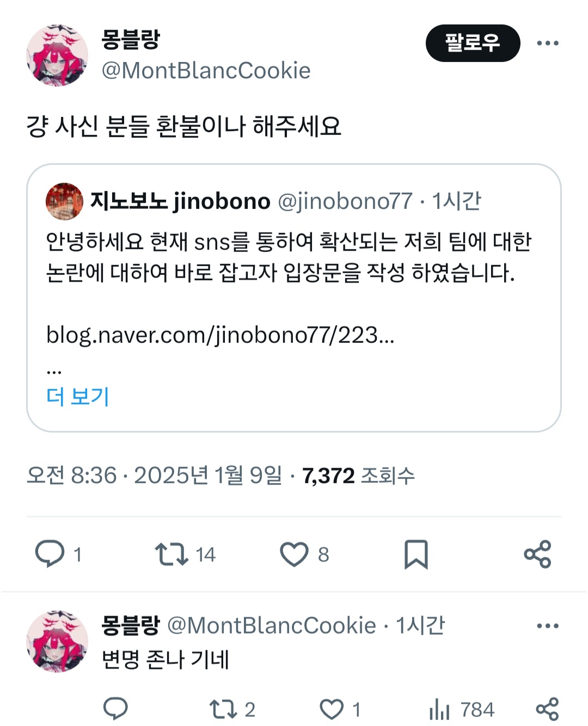The height and width of the screenshot is (726, 588).
Task: Open the blog.naver.com link in quoted tweet
Action: tap(220, 335)
